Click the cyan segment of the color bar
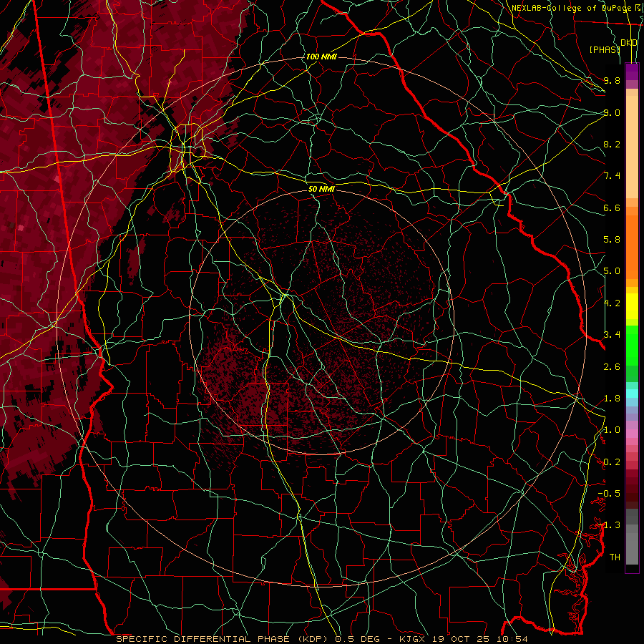The width and height of the screenshot is (644, 644). click(x=632, y=394)
